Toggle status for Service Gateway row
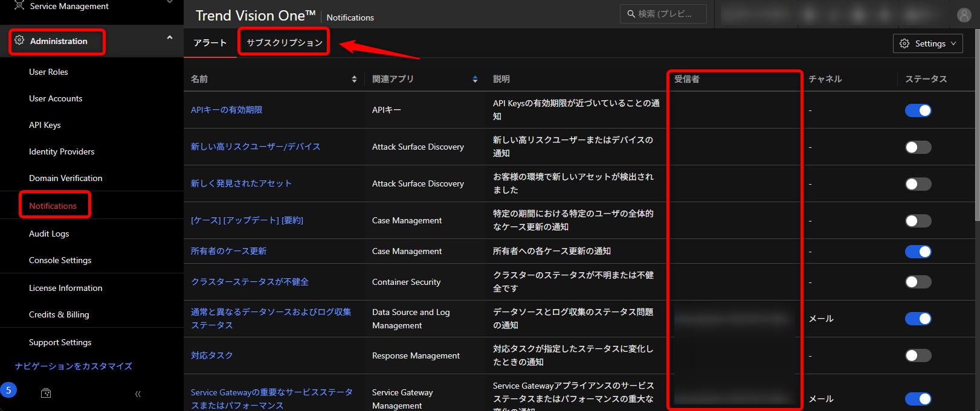Screen dimensions: 980x411 point(918,399)
